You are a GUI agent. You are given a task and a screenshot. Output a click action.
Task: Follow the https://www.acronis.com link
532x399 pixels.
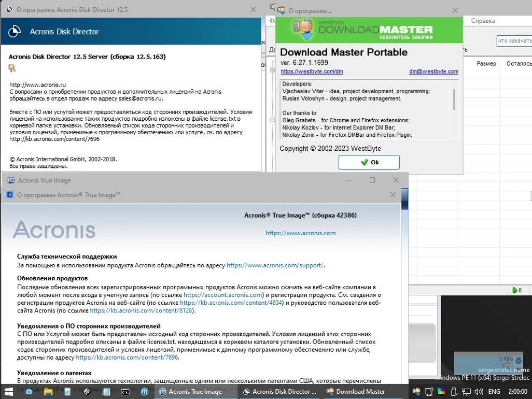click(301, 233)
